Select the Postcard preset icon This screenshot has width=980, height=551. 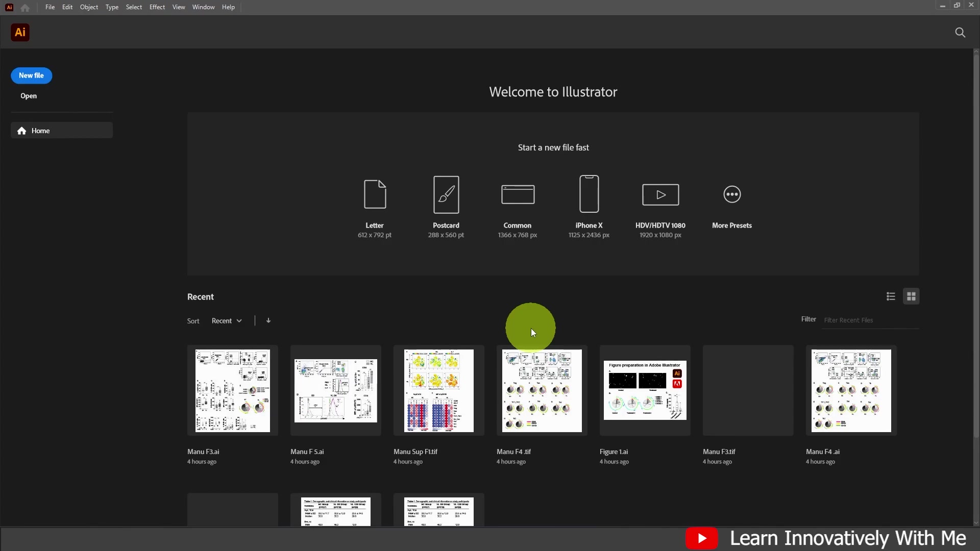pos(446,194)
